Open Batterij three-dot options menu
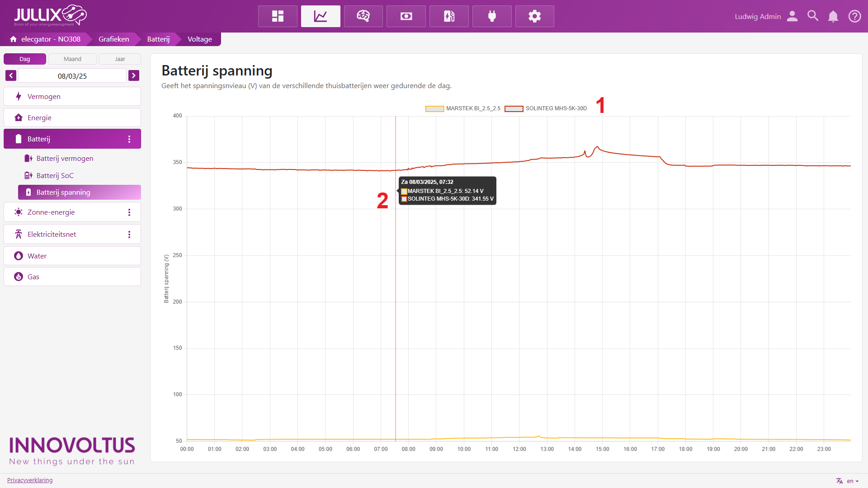 pos(129,139)
